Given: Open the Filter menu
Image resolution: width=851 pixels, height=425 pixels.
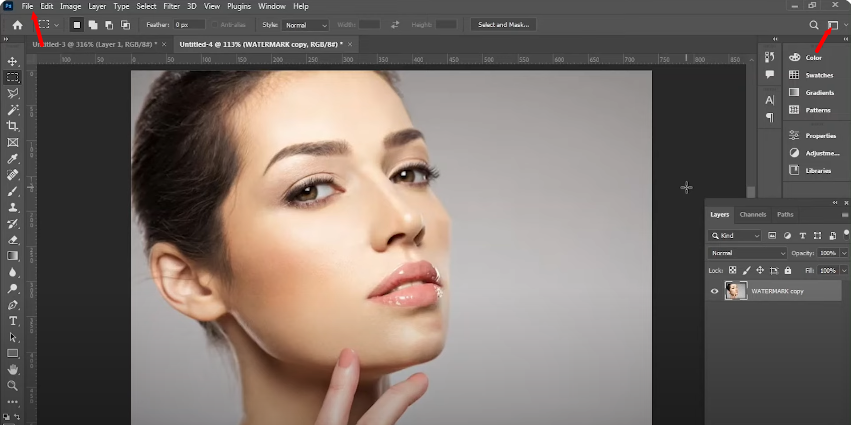Looking at the screenshot, I should click(x=172, y=7).
